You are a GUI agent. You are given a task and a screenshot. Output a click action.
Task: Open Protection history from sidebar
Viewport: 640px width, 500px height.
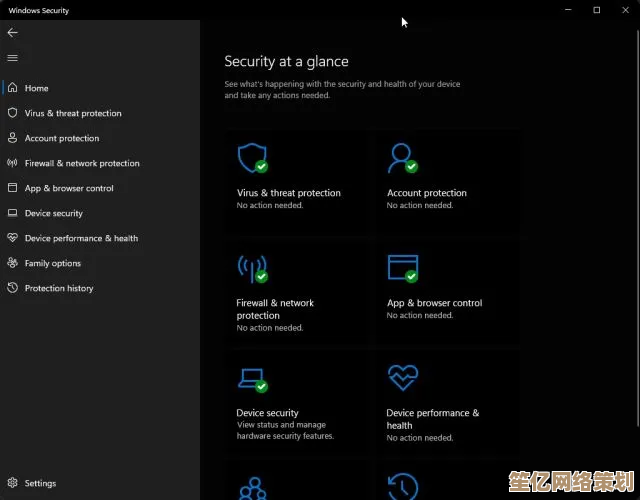pos(58,288)
